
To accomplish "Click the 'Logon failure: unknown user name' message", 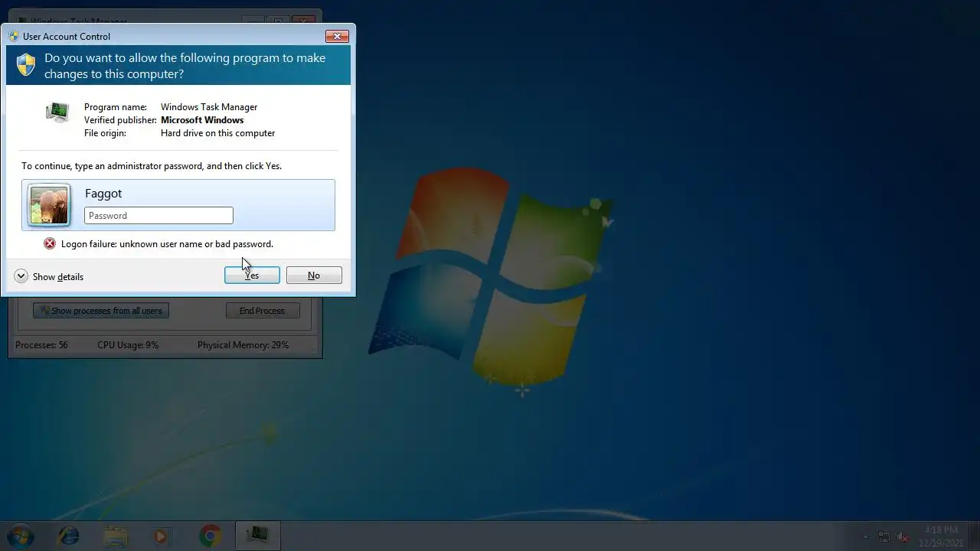I will [167, 244].
